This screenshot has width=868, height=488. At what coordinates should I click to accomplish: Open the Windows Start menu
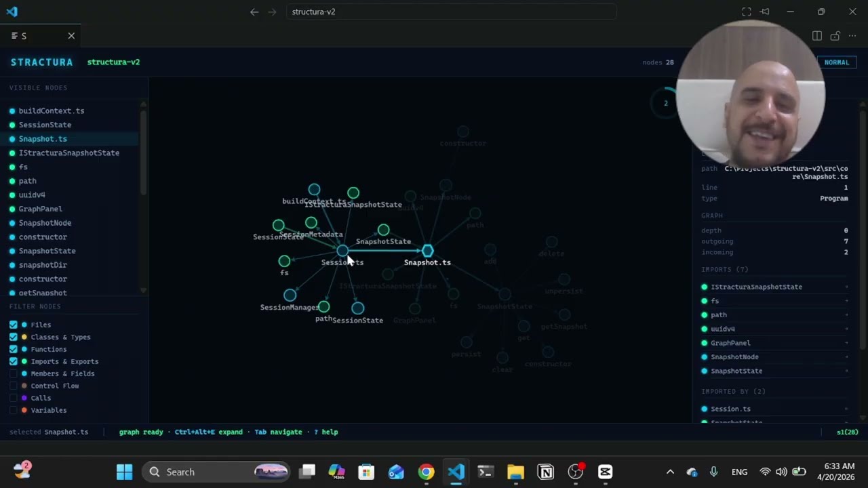pyautogui.click(x=125, y=472)
